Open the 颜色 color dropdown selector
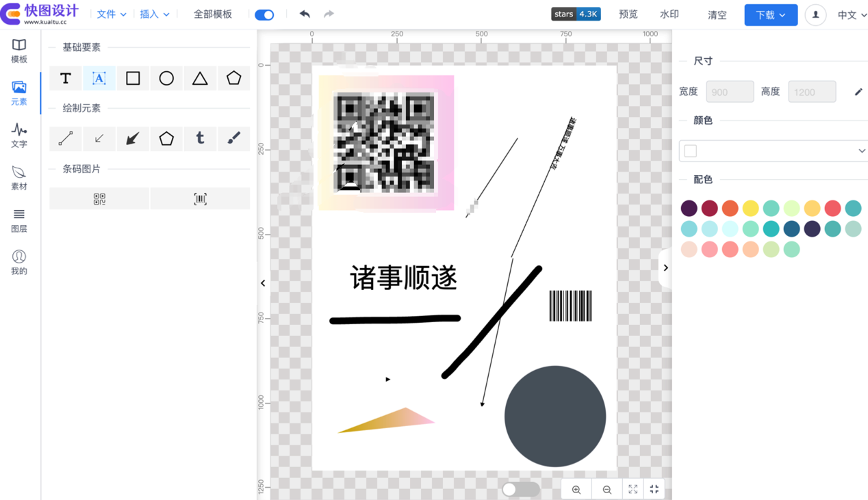The height and width of the screenshot is (500, 868). point(774,150)
